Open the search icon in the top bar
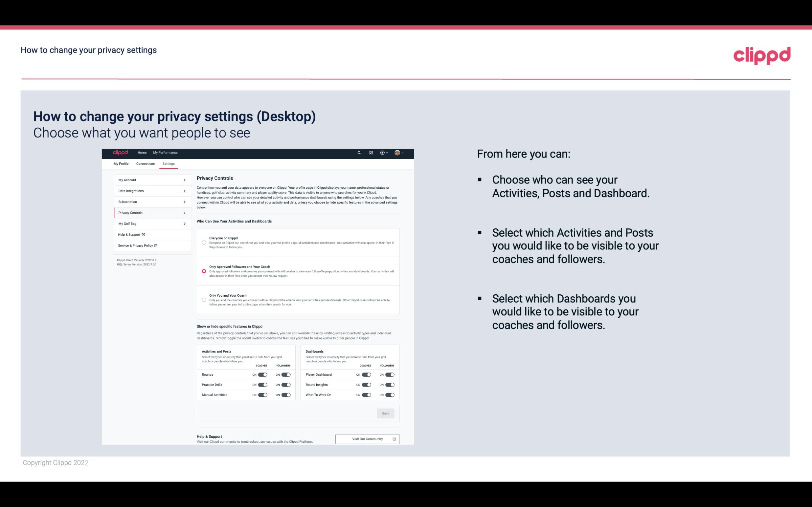 pyautogui.click(x=358, y=153)
